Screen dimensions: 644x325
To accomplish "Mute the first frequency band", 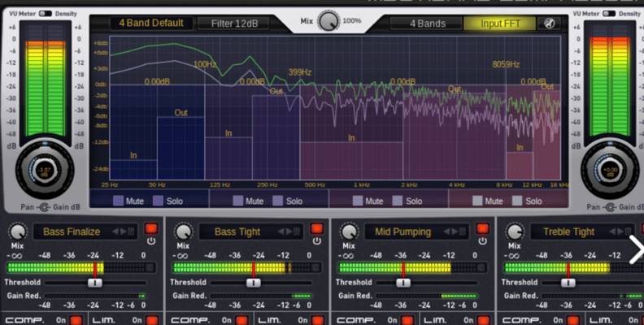I will (119, 201).
